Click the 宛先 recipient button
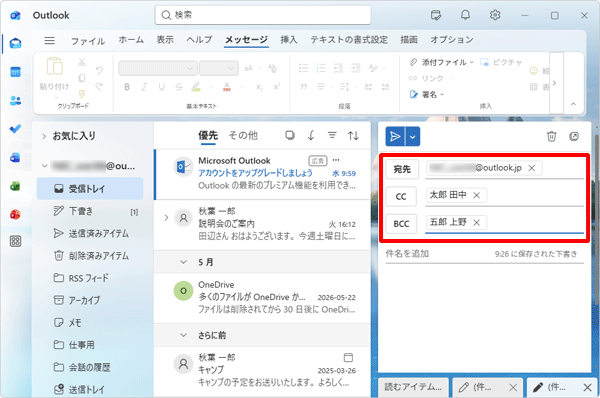The image size is (600, 398). [402, 169]
